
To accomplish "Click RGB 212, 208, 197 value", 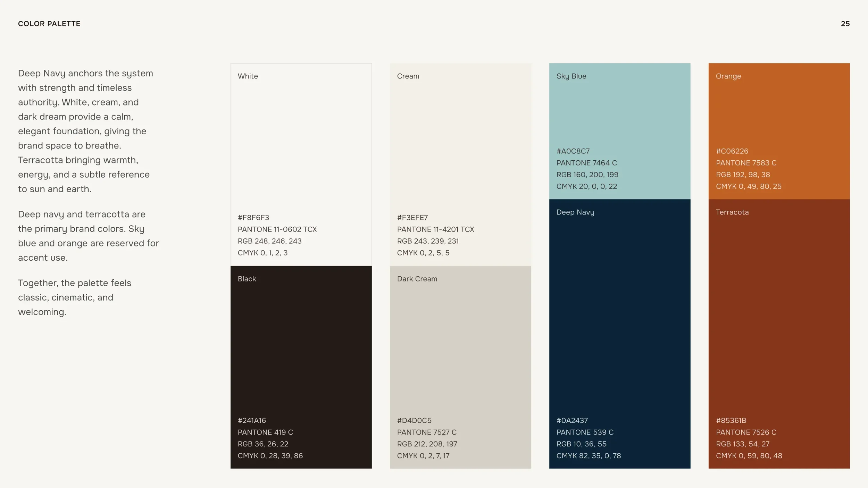I will pos(427,444).
